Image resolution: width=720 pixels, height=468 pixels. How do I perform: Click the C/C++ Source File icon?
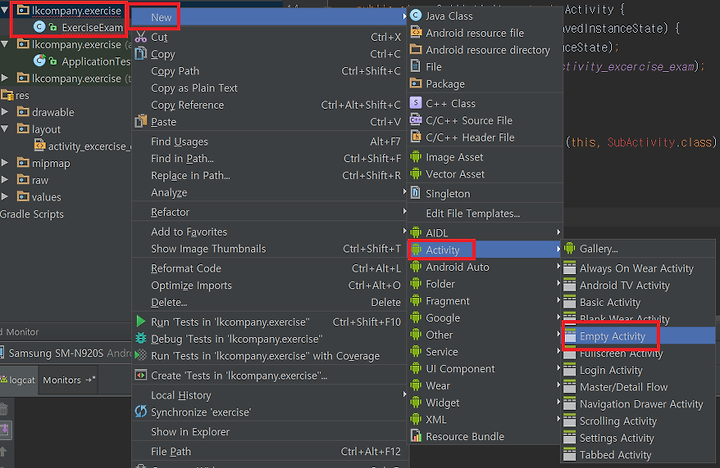click(416, 120)
